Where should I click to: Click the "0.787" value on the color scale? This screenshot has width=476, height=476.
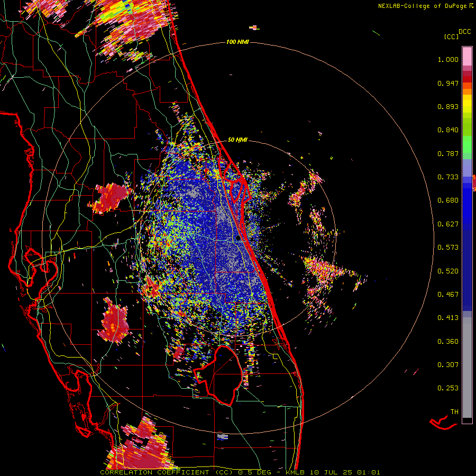tap(448, 153)
